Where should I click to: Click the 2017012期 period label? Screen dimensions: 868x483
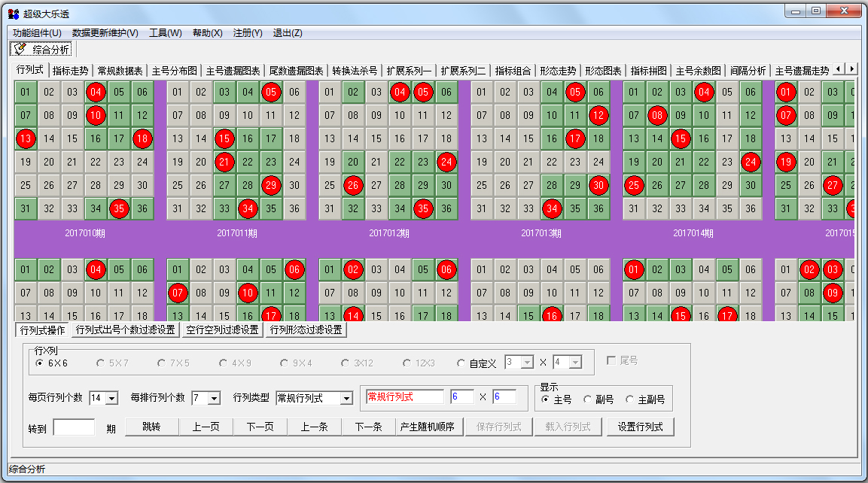tap(389, 233)
